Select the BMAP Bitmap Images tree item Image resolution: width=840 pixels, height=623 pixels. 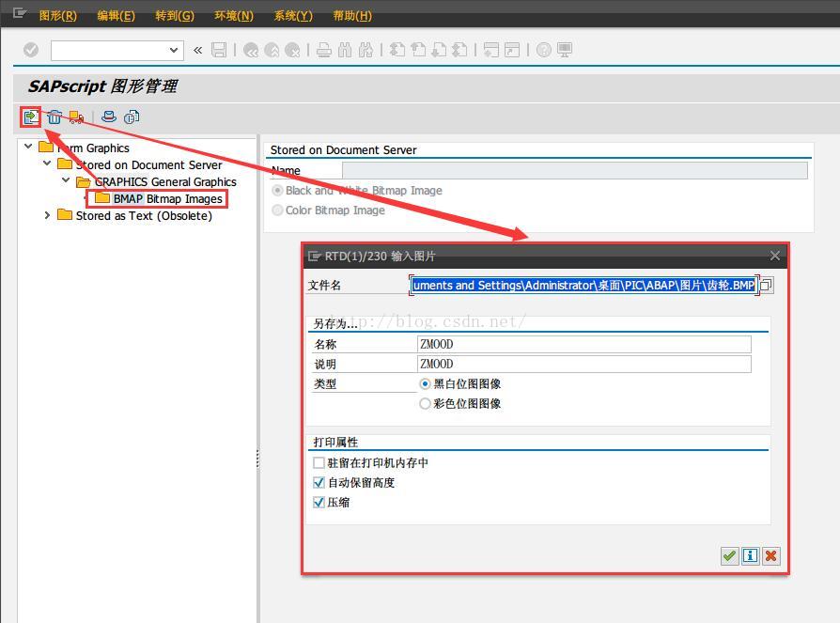167,198
